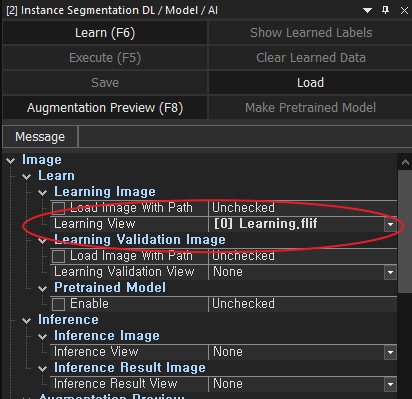Select the Inference View property label
The image size is (412, 399).
pyautogui.click(x=96, y=352)
